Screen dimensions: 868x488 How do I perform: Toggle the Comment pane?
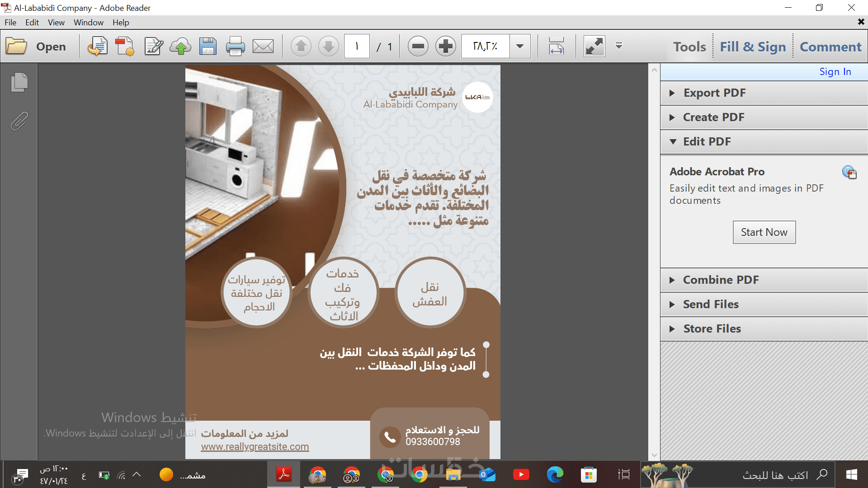point(830,47)
